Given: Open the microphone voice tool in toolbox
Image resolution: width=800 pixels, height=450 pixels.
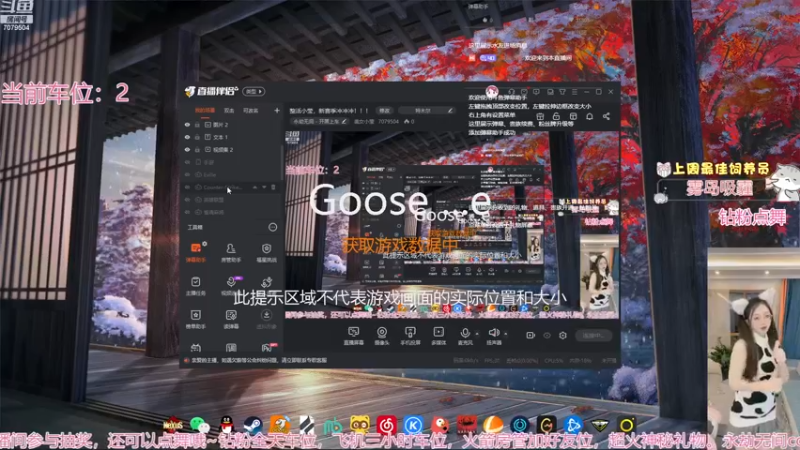Looking at the screenshot, I should 231,286.
